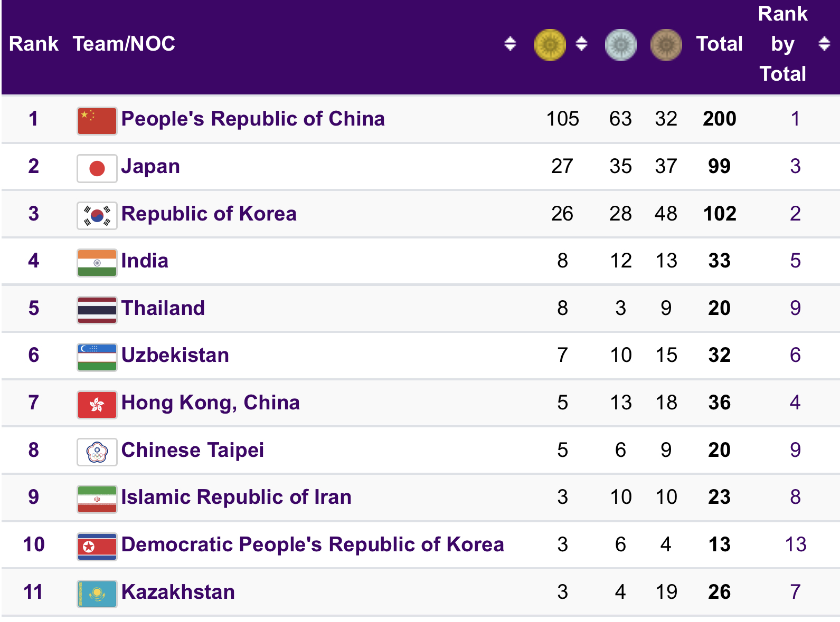Sort by gold medals using arrows
The image size is (840, 622).
(581, 44)
